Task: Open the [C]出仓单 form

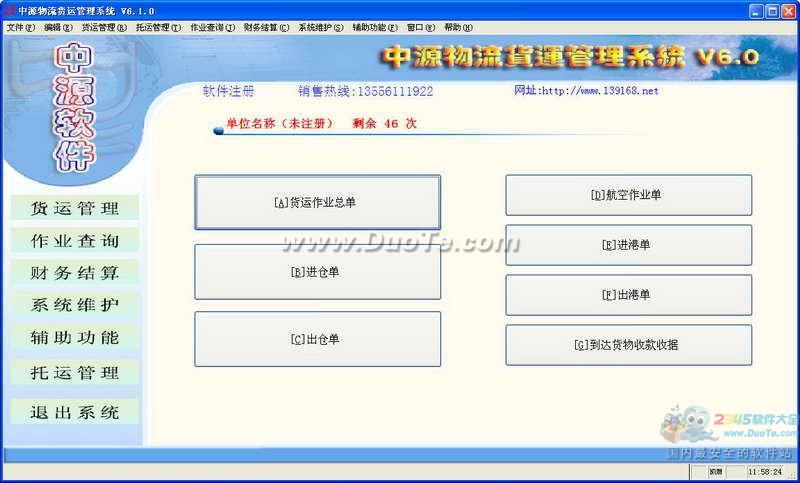Action: (317, 339)
